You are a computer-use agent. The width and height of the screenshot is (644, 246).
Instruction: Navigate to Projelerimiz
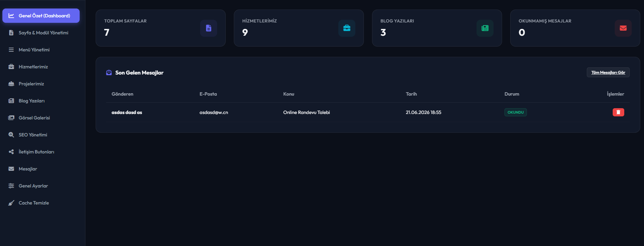coord(41,84)
